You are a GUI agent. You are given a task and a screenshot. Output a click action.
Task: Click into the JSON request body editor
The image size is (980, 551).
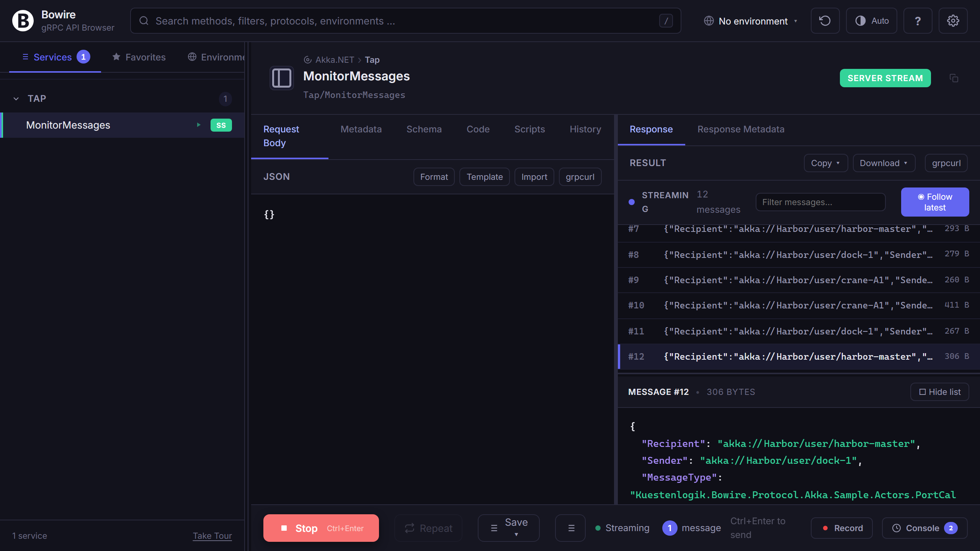[x=432, y=348]
